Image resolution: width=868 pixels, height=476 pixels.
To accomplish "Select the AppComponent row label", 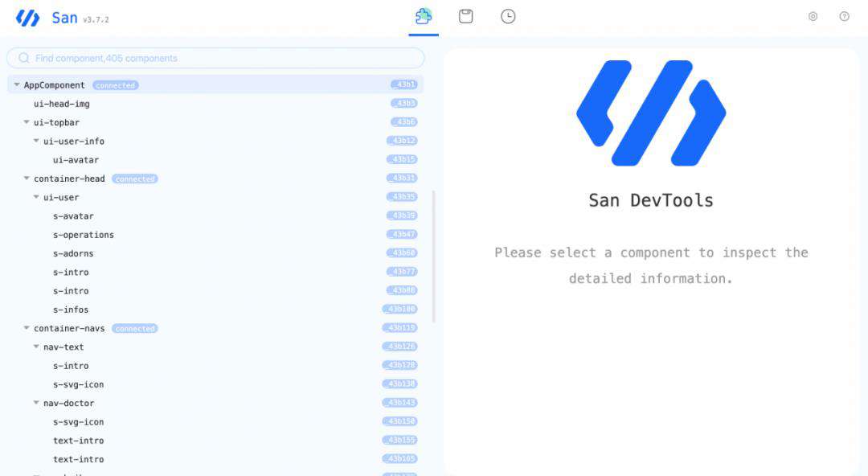I will coord(55,84).
